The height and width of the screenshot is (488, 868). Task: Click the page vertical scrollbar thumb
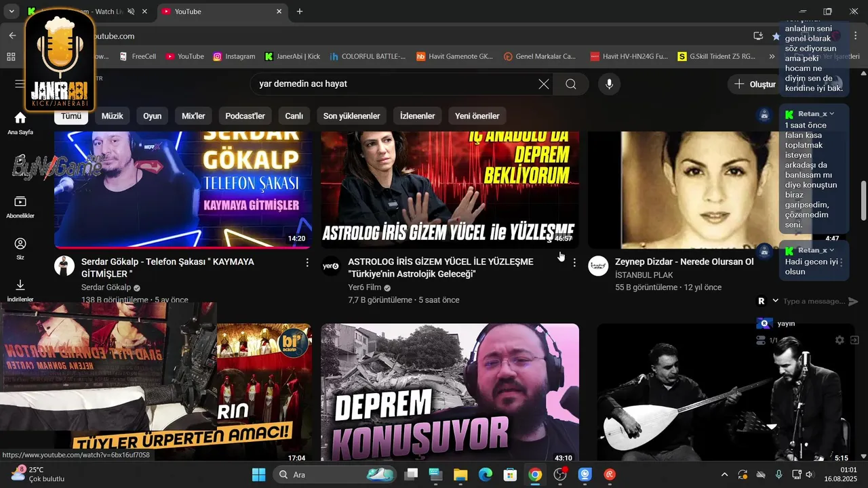(863, 201)
